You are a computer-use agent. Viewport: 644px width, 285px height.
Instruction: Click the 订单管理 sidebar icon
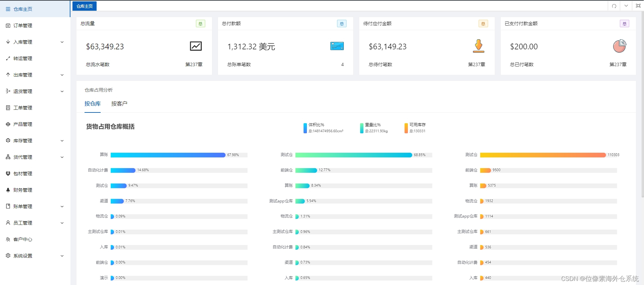8,26
